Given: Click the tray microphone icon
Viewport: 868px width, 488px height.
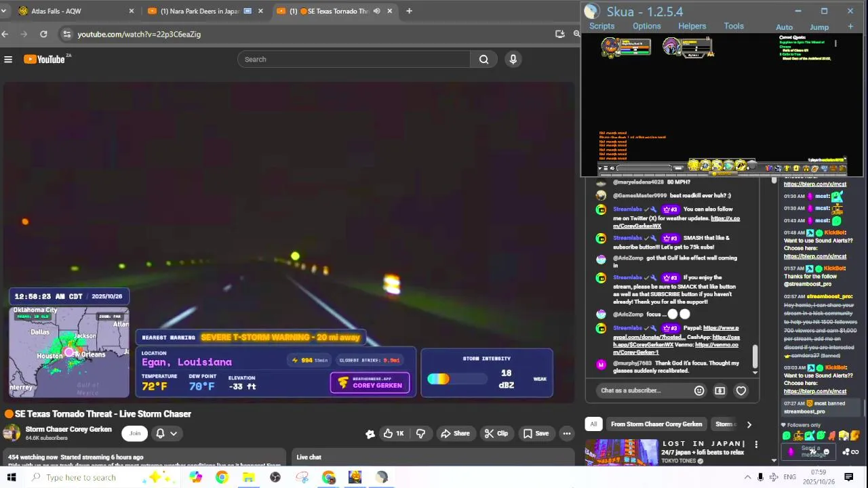Looking at the screenshot, I should 760,477.
